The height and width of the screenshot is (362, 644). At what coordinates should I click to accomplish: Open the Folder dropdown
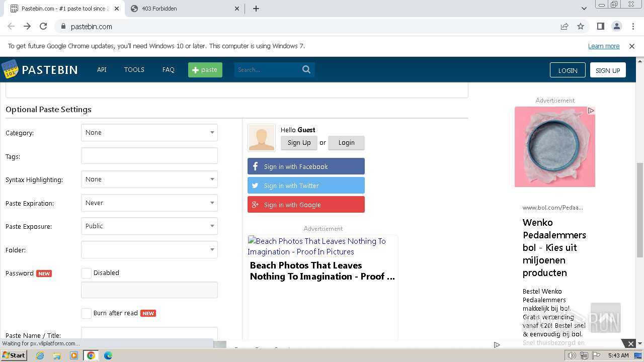point(149,250)
